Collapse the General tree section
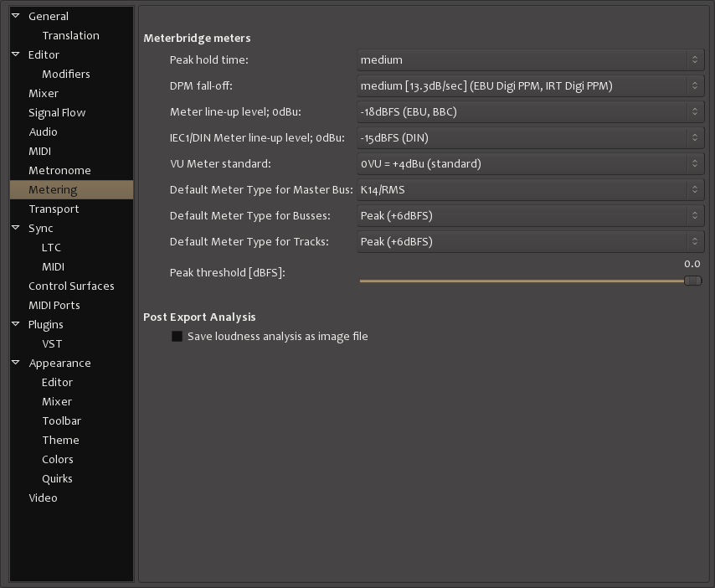 (x=15, y=16)
